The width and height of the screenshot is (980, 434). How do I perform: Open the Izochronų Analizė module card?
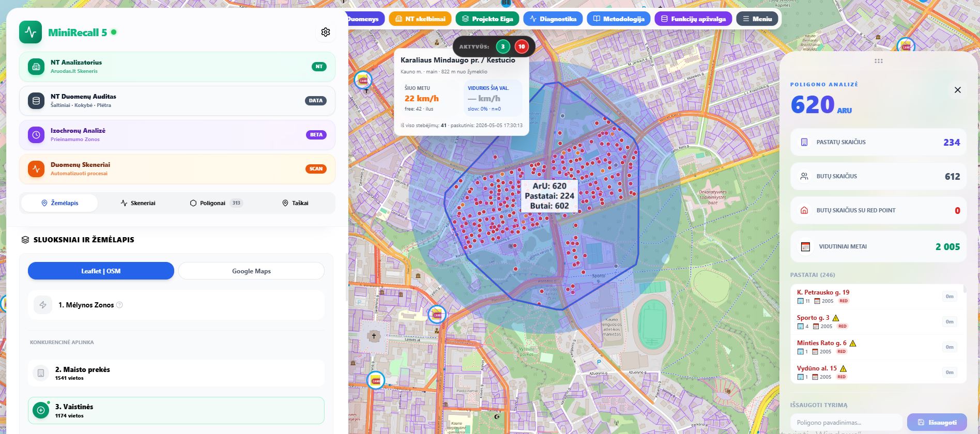tap(177, 135)
